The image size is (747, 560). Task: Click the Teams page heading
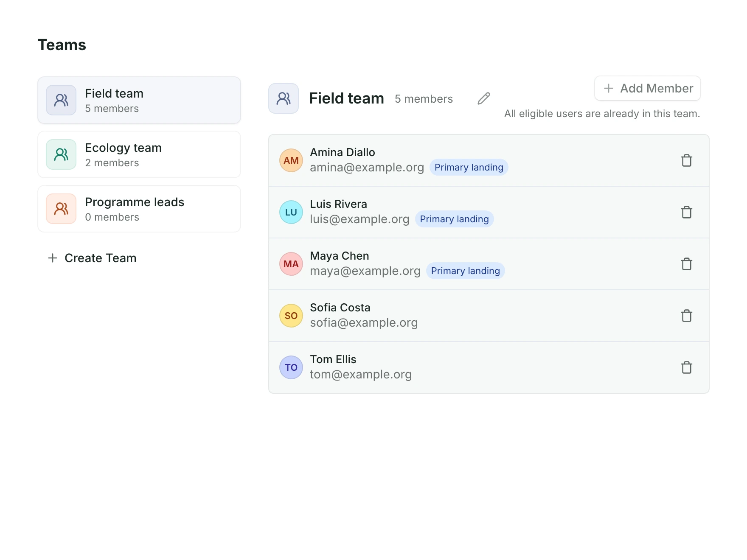(x=62, y=45)
